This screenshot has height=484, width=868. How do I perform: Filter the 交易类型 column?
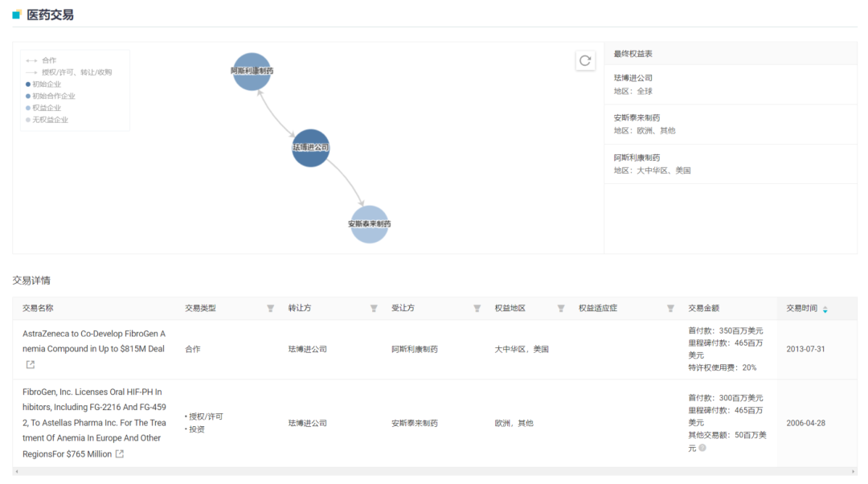tap(270, 309)
